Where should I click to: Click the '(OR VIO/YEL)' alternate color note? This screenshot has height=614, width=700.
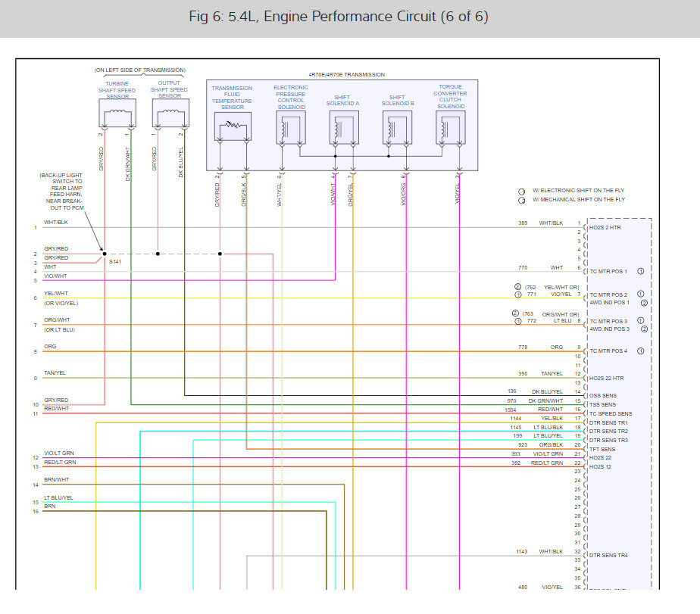61,304
